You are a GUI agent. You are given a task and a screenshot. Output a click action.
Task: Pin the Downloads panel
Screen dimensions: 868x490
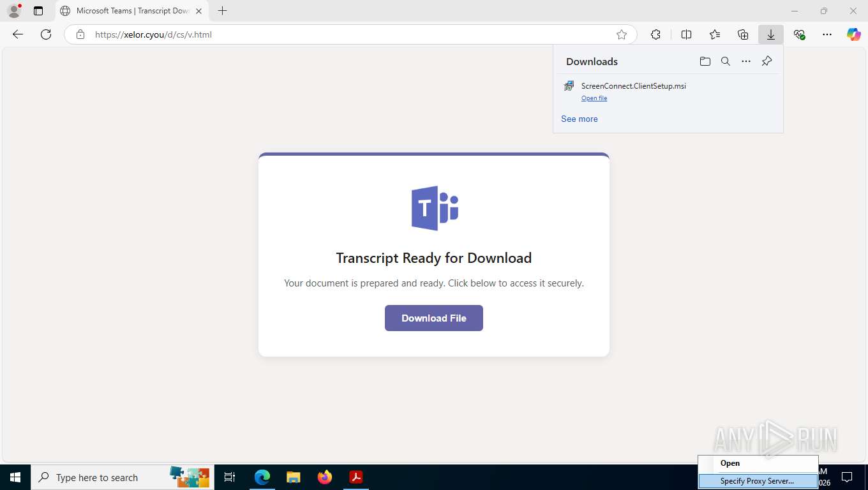(767, 61)
